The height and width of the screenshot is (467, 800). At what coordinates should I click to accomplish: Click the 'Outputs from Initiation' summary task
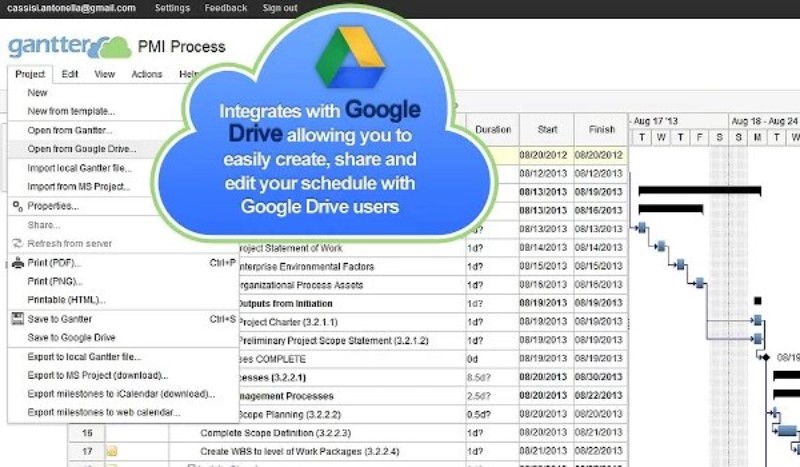(286, 304)
